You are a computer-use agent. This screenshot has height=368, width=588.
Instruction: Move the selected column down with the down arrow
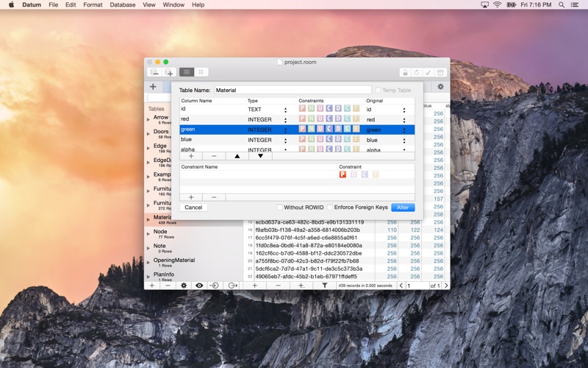point(260,156)
